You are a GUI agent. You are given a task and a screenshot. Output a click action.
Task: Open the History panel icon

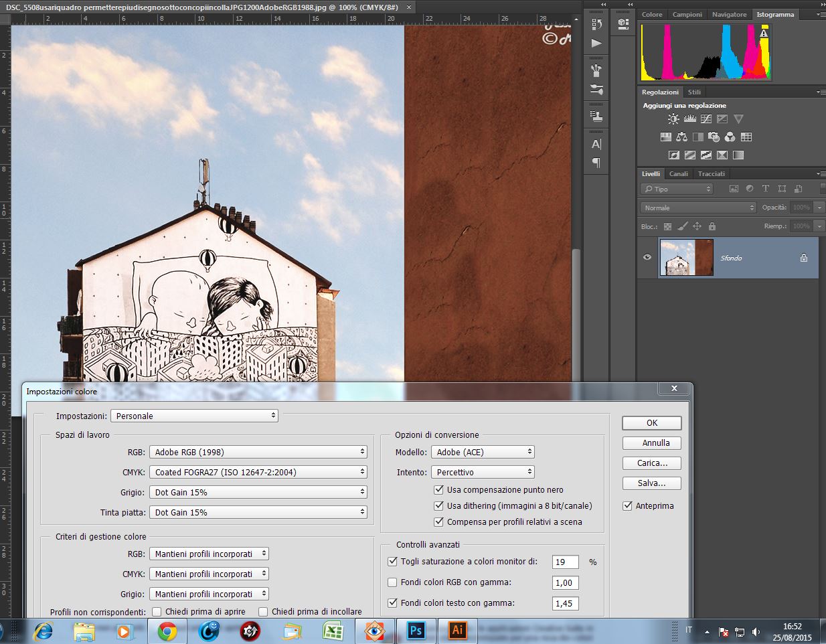(596, 24)
